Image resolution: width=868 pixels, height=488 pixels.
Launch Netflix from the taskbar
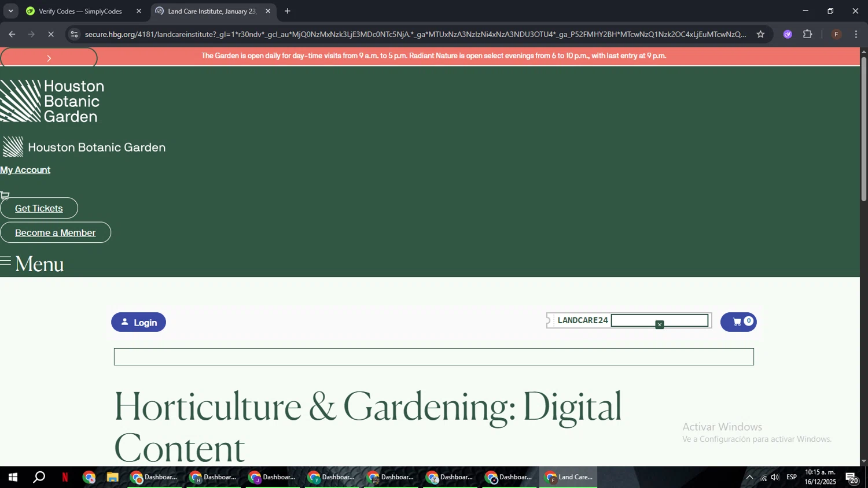[65, 478]
